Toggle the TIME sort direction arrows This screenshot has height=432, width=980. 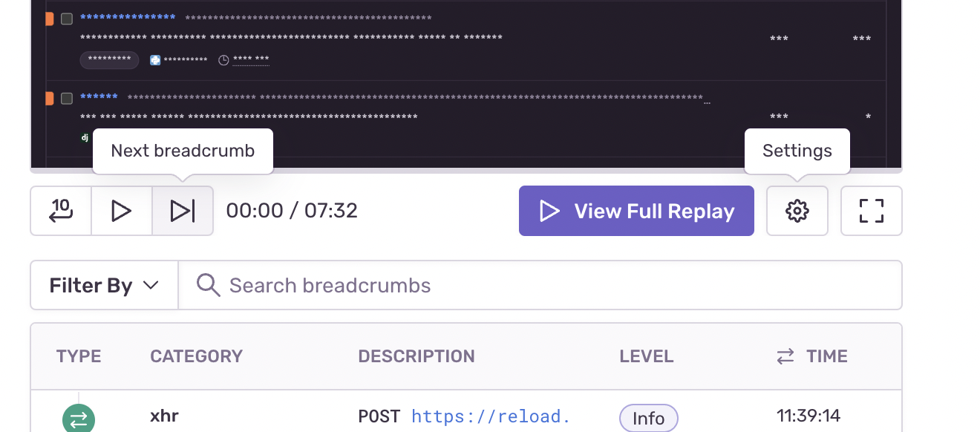click(785, 356)
